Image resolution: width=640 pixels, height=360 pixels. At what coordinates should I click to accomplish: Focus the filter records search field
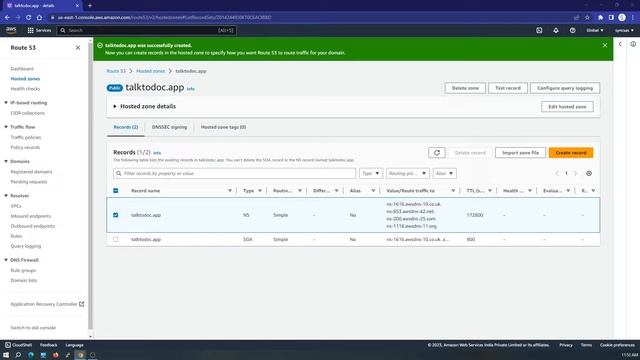pos(235,173)
